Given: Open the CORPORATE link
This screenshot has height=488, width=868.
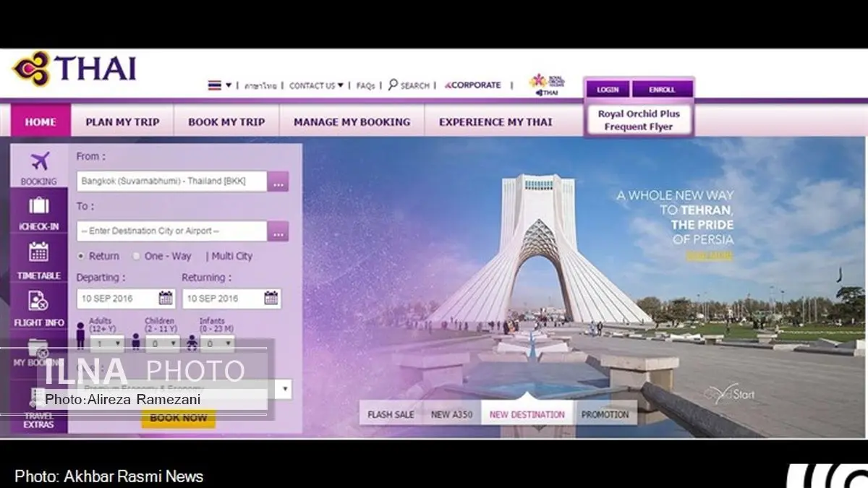Looking at the screenshot, I should pyautogui.click(x=473, y=85).
